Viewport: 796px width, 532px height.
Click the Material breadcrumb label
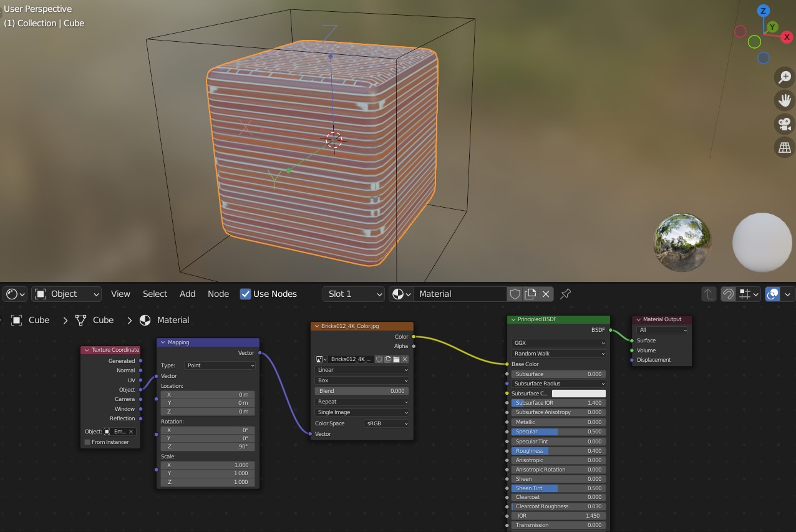pos(173,320)
